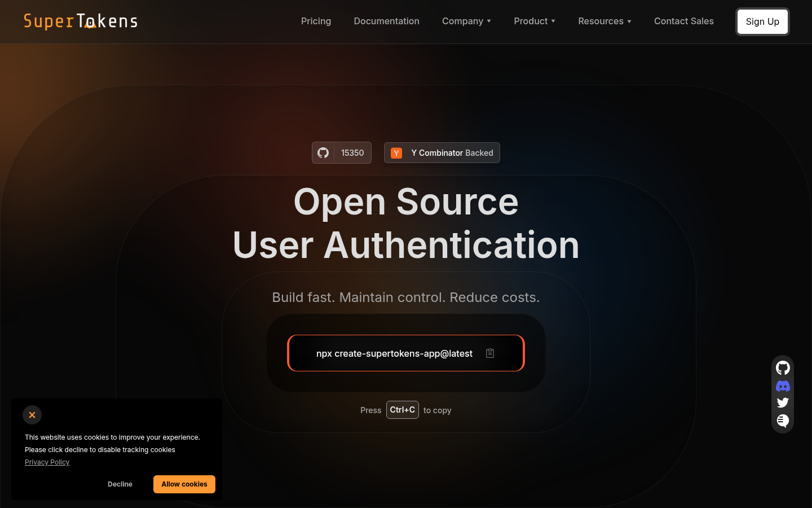Expand the Company dropdown menu
This screenshot has width=812, height=508.
466,21
